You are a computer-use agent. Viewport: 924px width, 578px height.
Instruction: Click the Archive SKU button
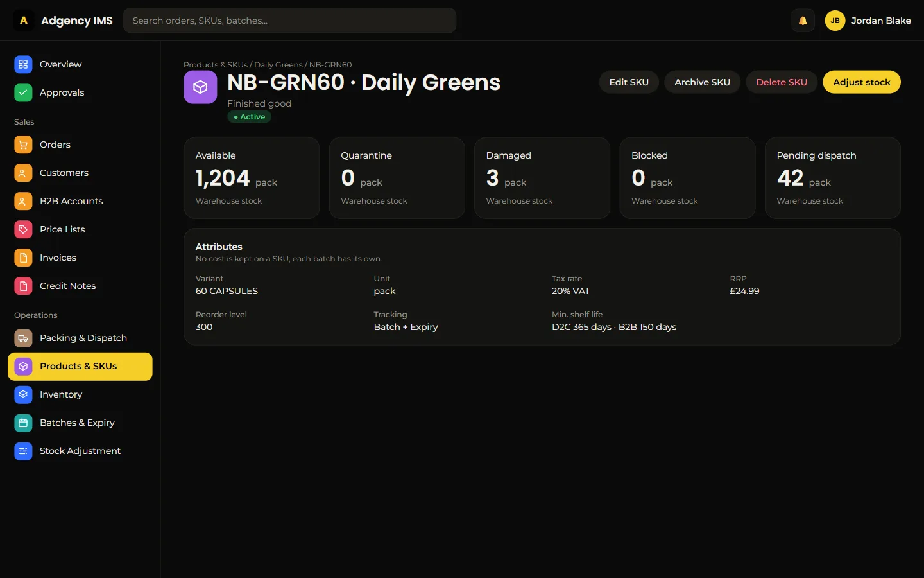[702, 82]
